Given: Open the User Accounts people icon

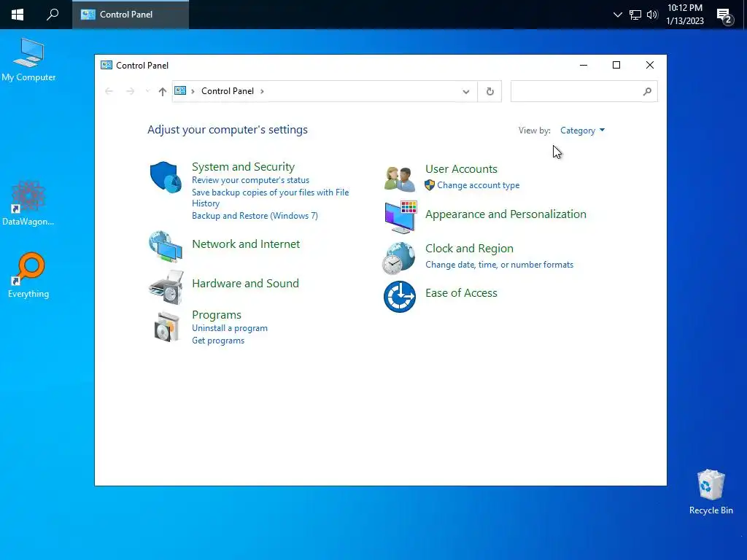Looking at the screenshot, I should pos(400,179).
